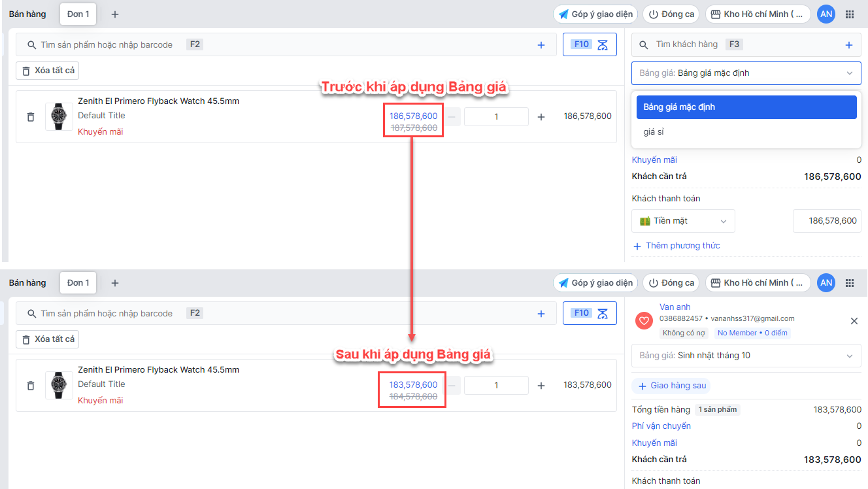Click the Phí vận chuyển link
Viewport: 868px width, 489px height.
click(x=661, y=426)
